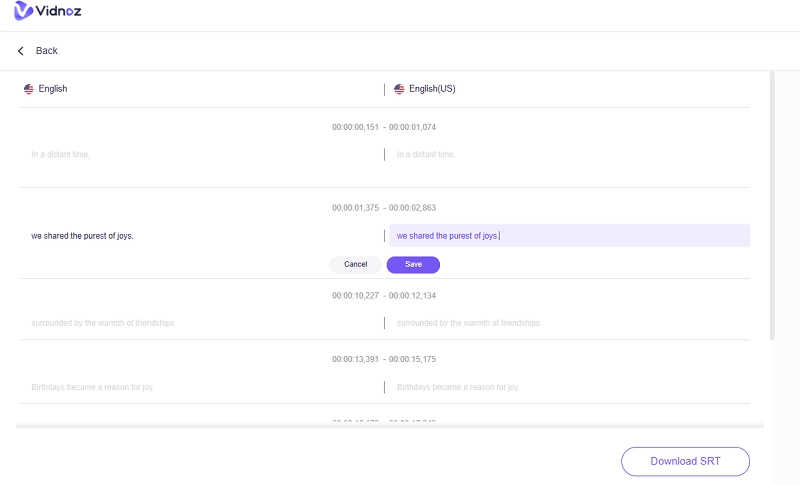Screen dimensions: 800x485
Task: Click timestamp 00:00:00,151 - 00:00:01,074
Action: point(384,128)
